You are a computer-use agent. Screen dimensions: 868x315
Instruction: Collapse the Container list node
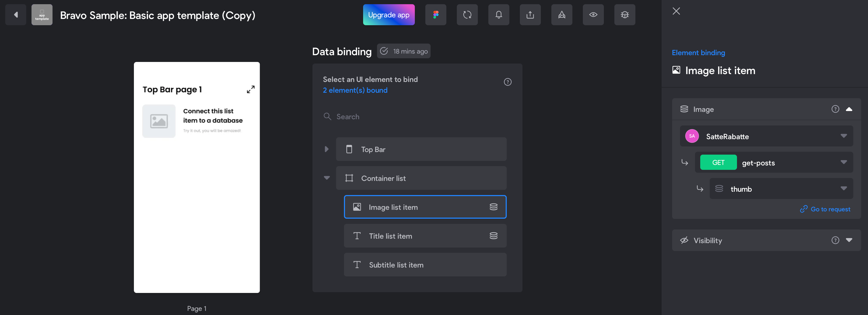click(327, 178)
